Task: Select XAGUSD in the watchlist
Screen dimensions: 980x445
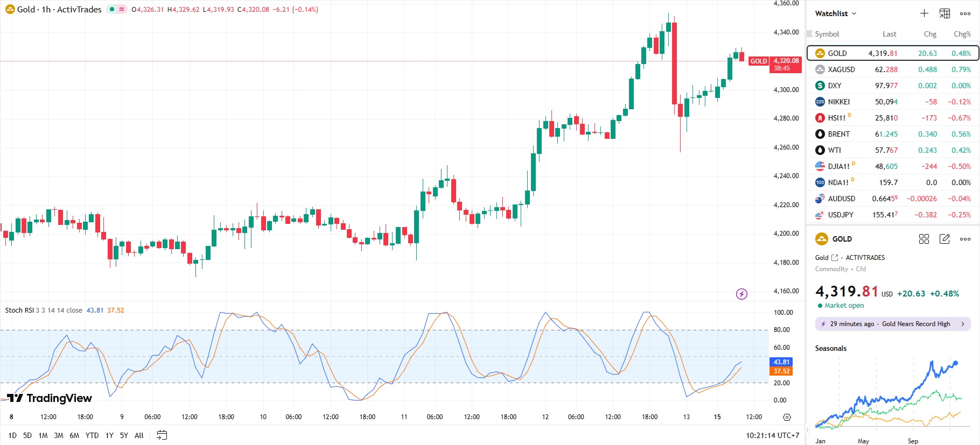Action: coord(841,69)
